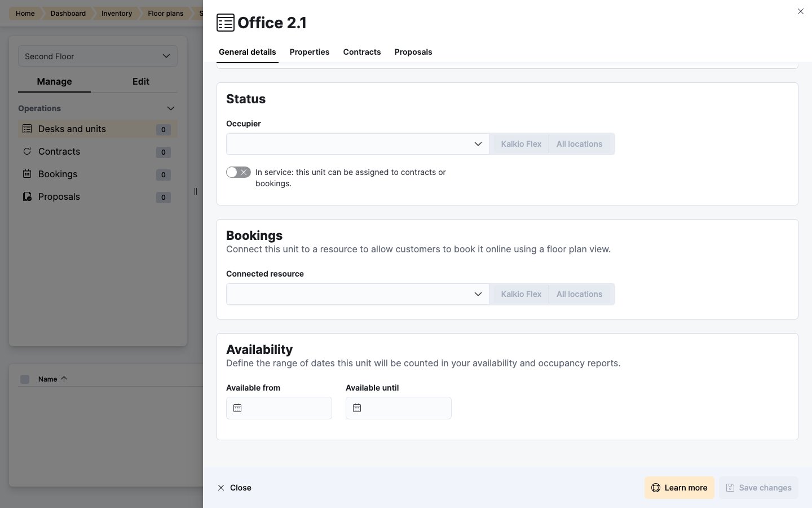Click the panel resize handle
812x508 pixels.
[196, 191]
